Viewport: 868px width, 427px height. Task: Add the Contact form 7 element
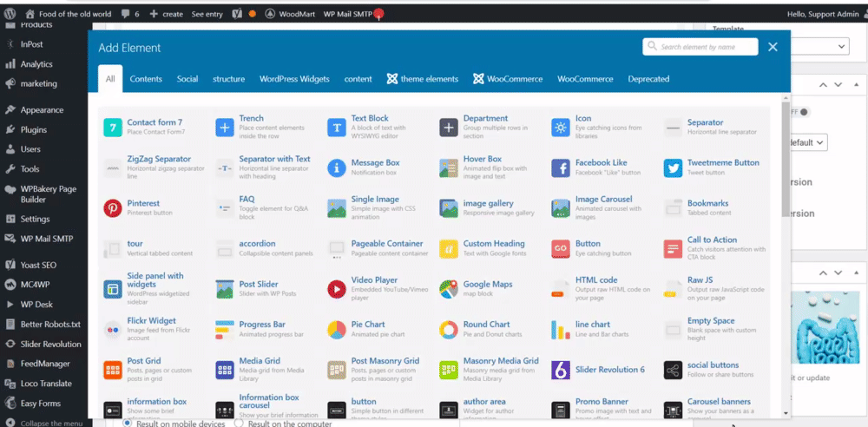[x=112, y=128]
